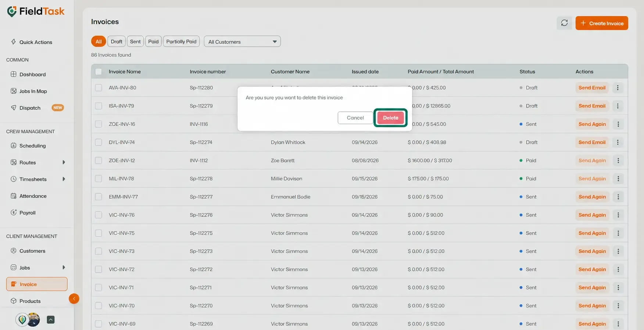The width and height of the screenshot is (644, 330).
Task: Click the Status column header
Action: 527,72
